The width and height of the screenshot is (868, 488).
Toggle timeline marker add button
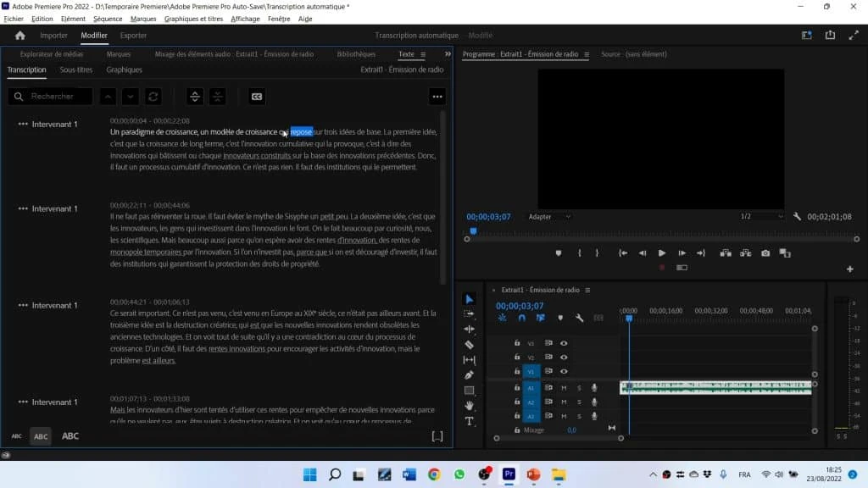(560, 318)
